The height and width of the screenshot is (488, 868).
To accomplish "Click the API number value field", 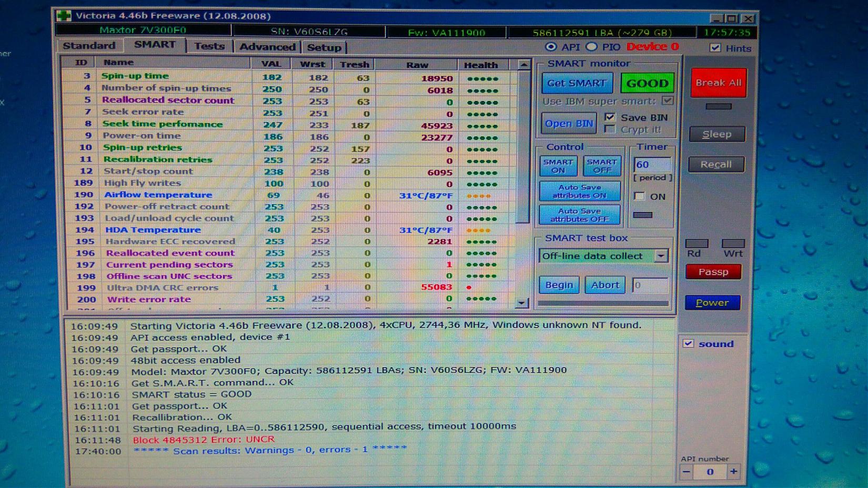I will pyautogui.click(x=710, y=472).
